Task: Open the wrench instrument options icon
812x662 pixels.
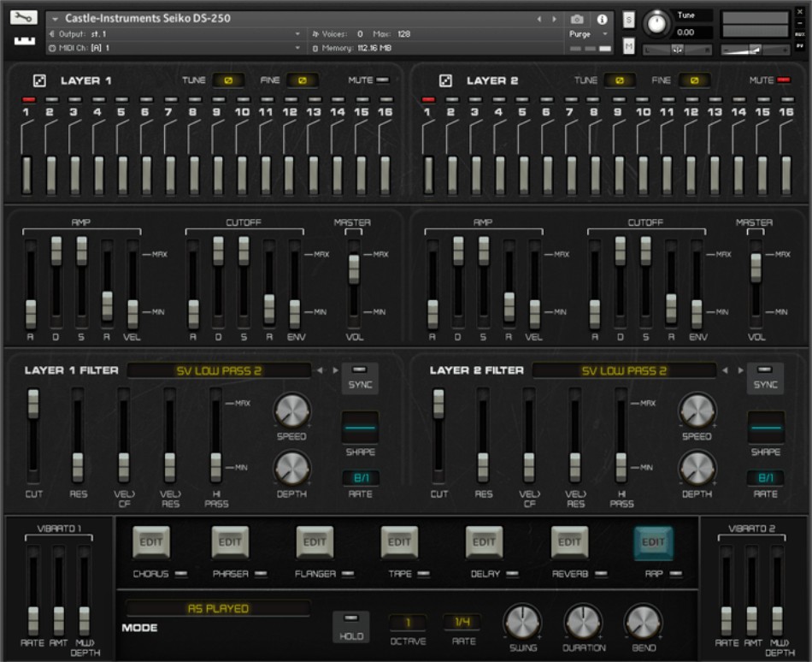Action: click(23, 18)
